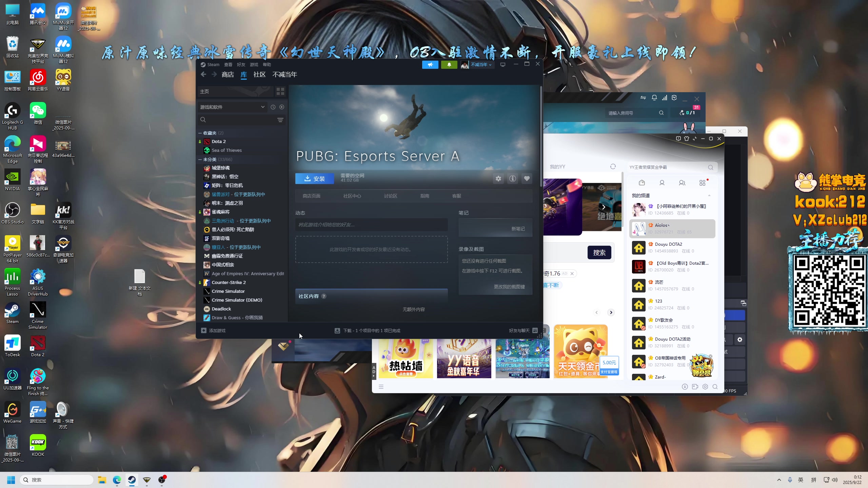Click ready-to-play filter icon in library
Image resolution: width=868 pixels, height=488 pixels.
click(x=282, y=107)
